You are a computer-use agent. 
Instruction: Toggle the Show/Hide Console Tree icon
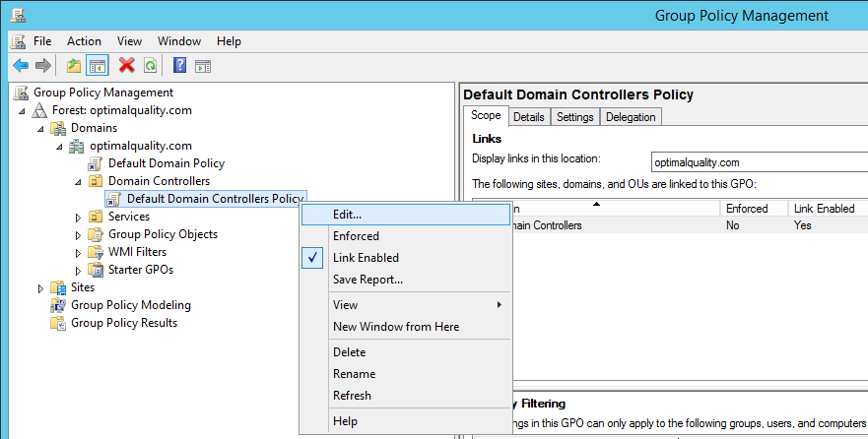click(97, 66)
